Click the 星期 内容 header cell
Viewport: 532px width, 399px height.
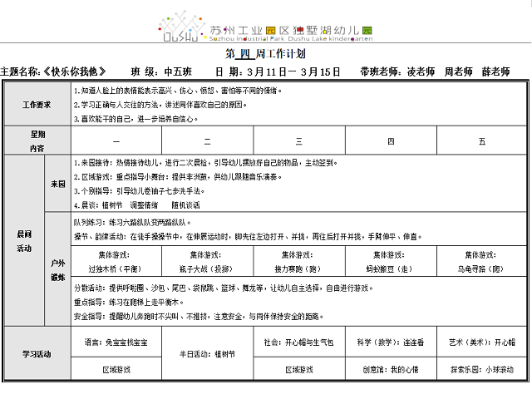point(37,140)
